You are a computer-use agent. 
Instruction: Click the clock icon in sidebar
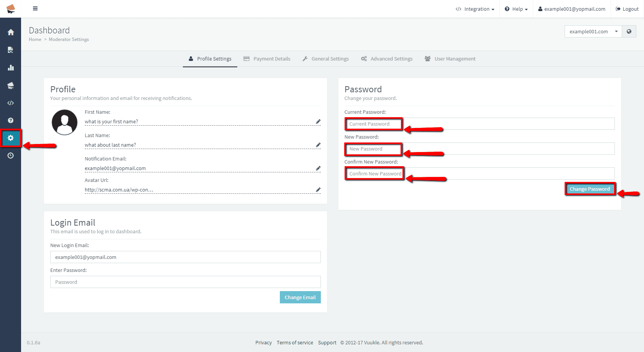[x=11, y=156]
